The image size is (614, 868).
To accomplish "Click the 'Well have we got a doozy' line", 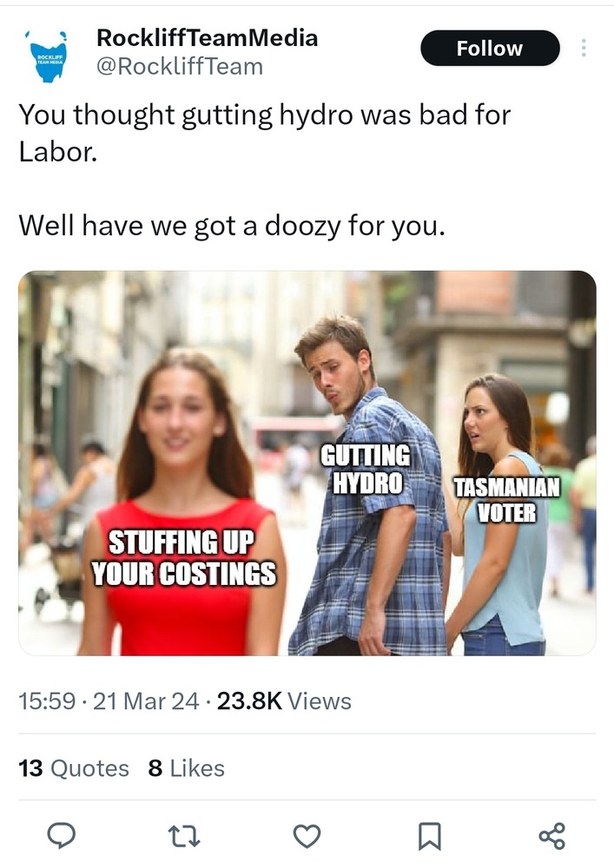I will point(231,226).
